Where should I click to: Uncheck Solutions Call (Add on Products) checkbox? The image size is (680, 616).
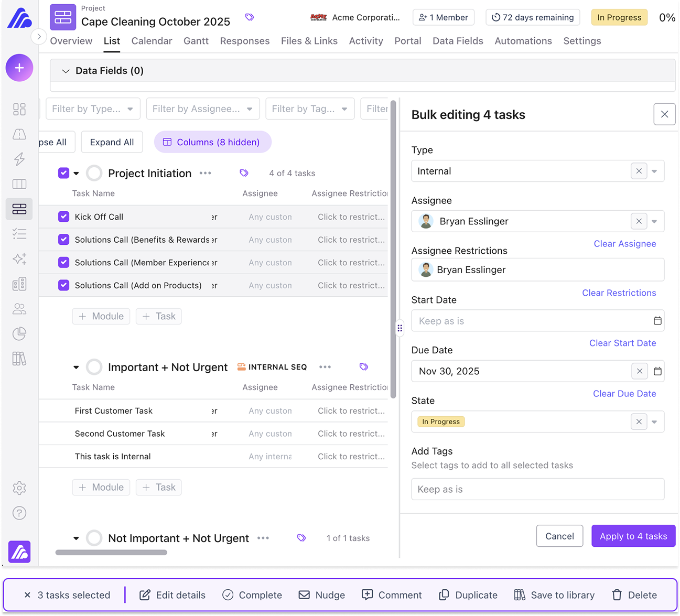click(63, 285)
